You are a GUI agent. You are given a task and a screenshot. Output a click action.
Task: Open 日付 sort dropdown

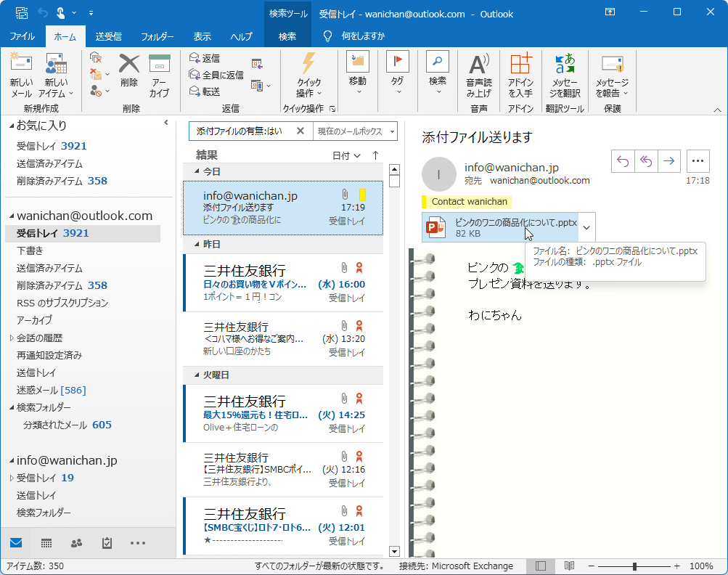coord(346,155)
